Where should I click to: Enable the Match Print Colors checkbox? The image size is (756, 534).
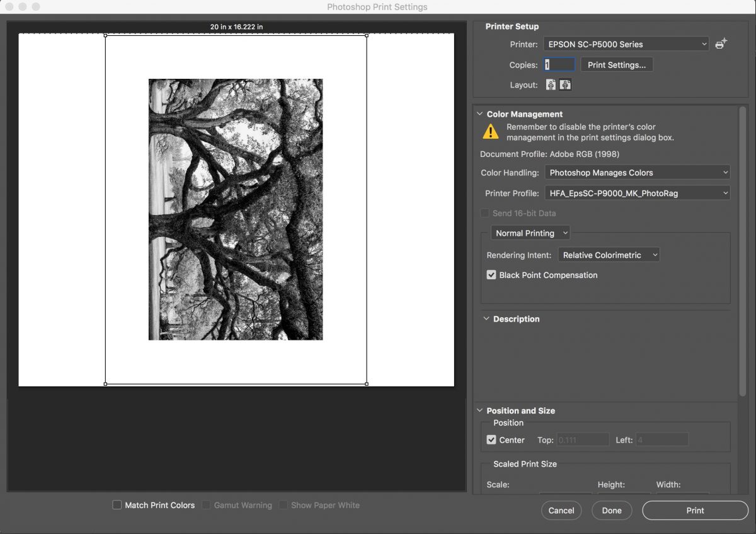[x=117, y=505]
